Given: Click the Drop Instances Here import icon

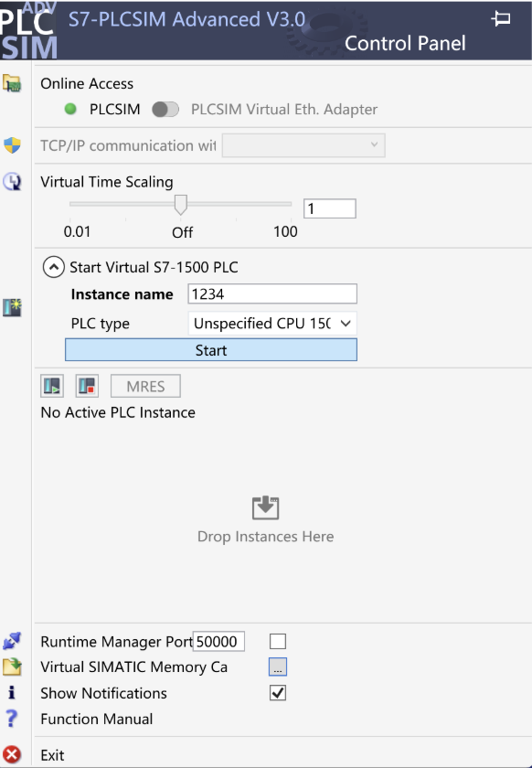Looking at the screenshot, I should 265,508.
